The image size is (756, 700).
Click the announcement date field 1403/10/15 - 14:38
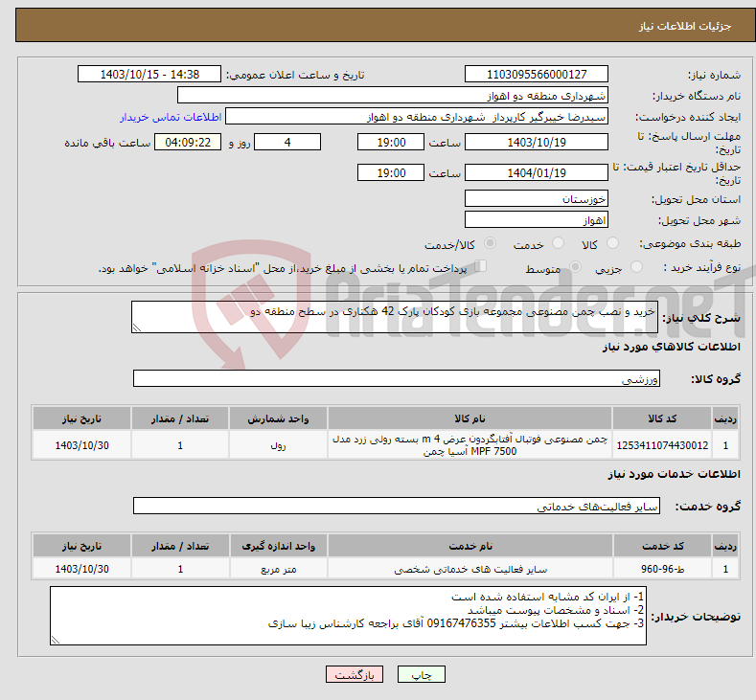(x=149, y=74)
